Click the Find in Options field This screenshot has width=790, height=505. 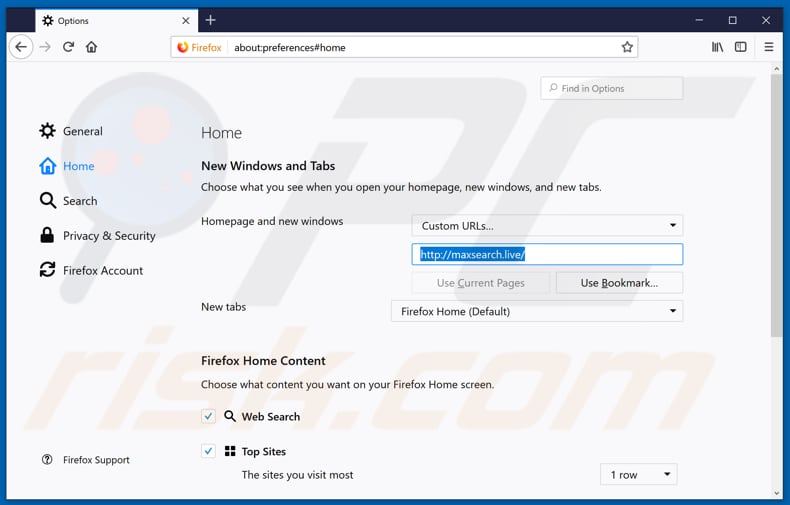coord(612,88)
